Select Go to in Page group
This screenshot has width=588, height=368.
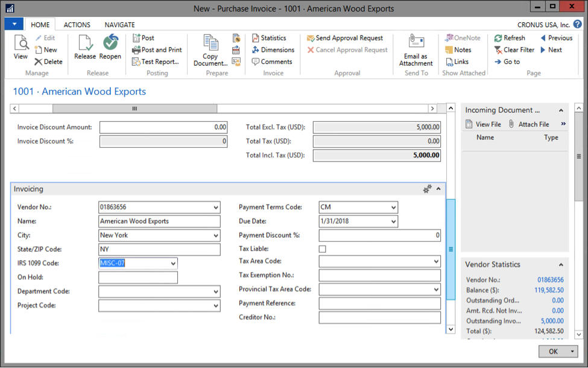507,62
